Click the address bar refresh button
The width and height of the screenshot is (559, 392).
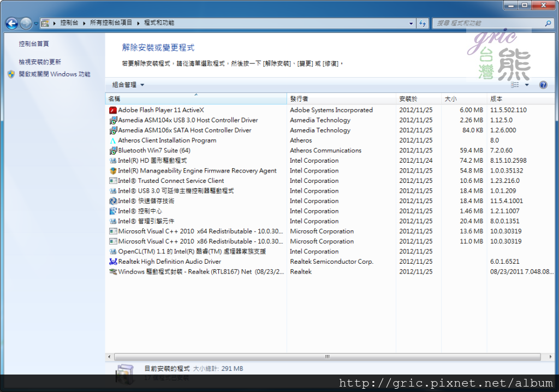pyautogui.click(x=422, y=23)
